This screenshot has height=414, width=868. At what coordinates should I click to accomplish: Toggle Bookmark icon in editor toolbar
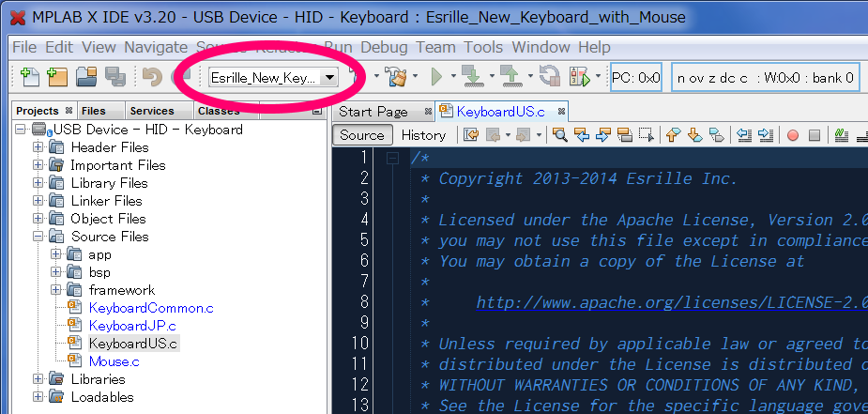pos(716,135)
